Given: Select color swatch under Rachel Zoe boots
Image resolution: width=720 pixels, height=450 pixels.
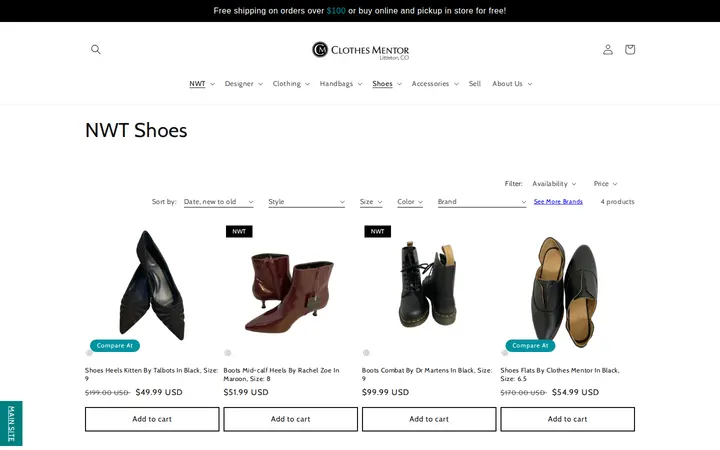Looking at the screenshot, I should pyautogui.click(x=228, y=353).
